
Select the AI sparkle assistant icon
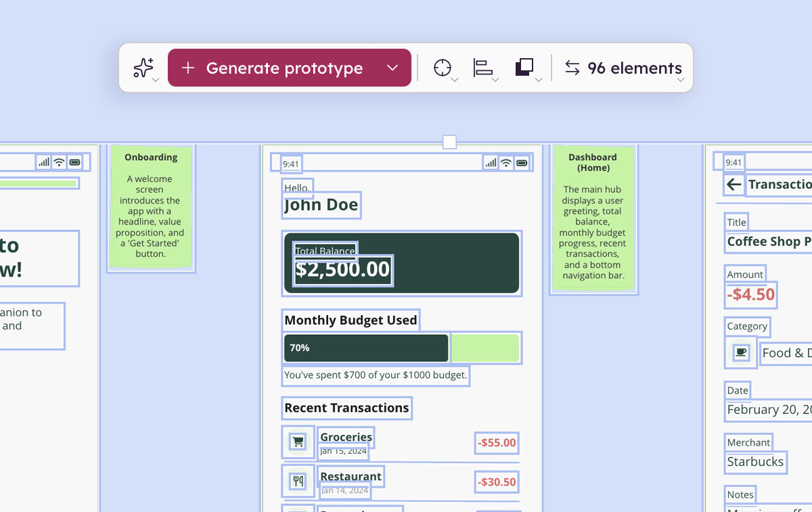(x=143, y=66)
